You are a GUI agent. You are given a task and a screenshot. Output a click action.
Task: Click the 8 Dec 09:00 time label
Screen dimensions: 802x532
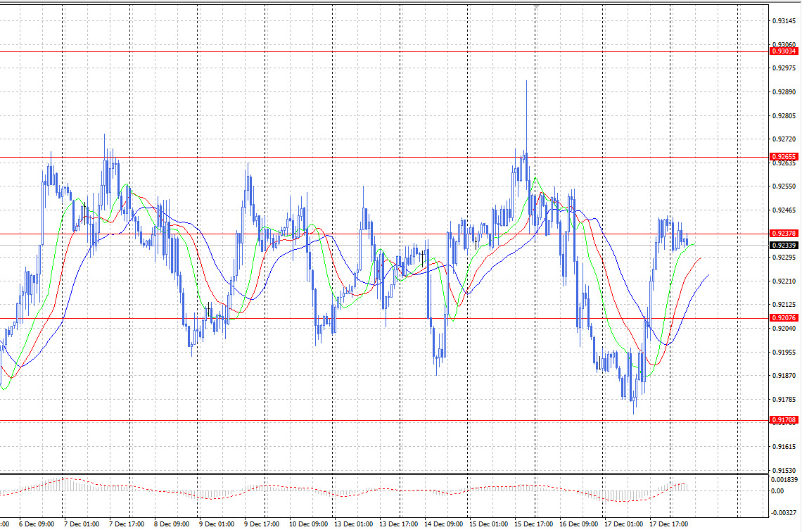(x=172, y=524)
